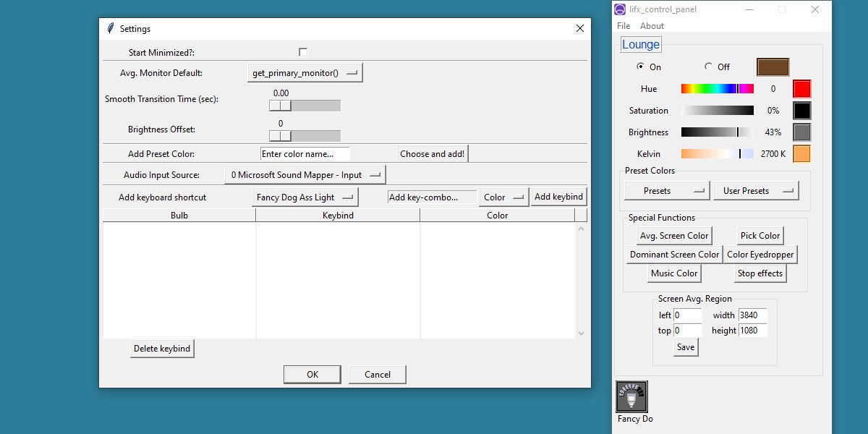The image size is (868, 434).
Task: Click the Choose and add! button
Action: (x=433, y=154)
